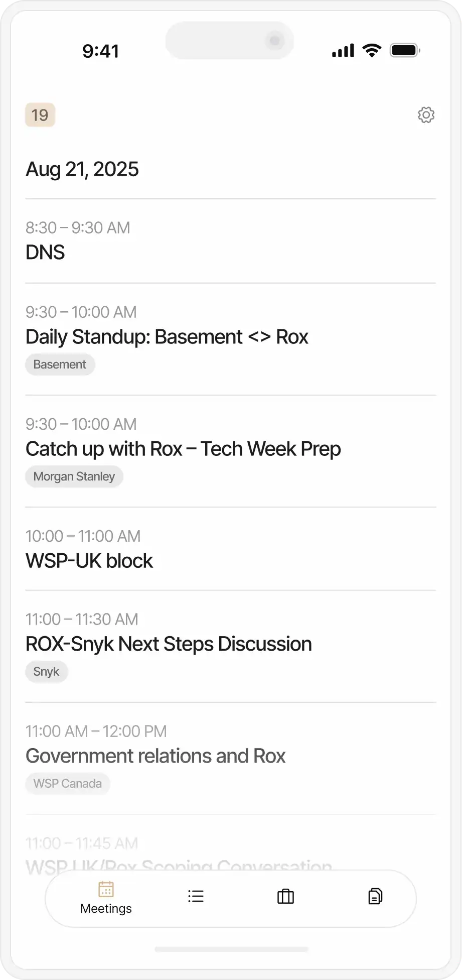Screen dimensions: 462x980
Task: Open the WSP-UK block meeting
Action: (x=89, y=561)
